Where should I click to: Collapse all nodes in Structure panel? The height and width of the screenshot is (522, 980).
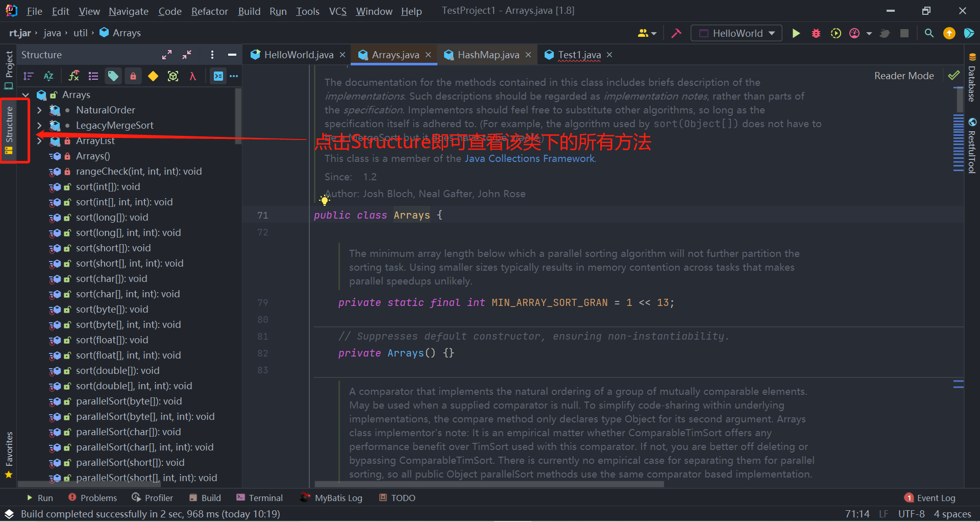tap(187, 55)
